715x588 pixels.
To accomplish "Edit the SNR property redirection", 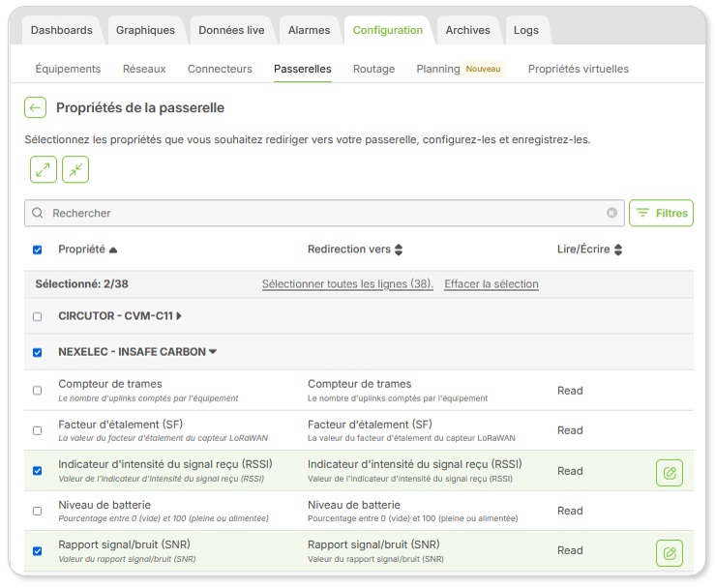I will coord(670,553).
